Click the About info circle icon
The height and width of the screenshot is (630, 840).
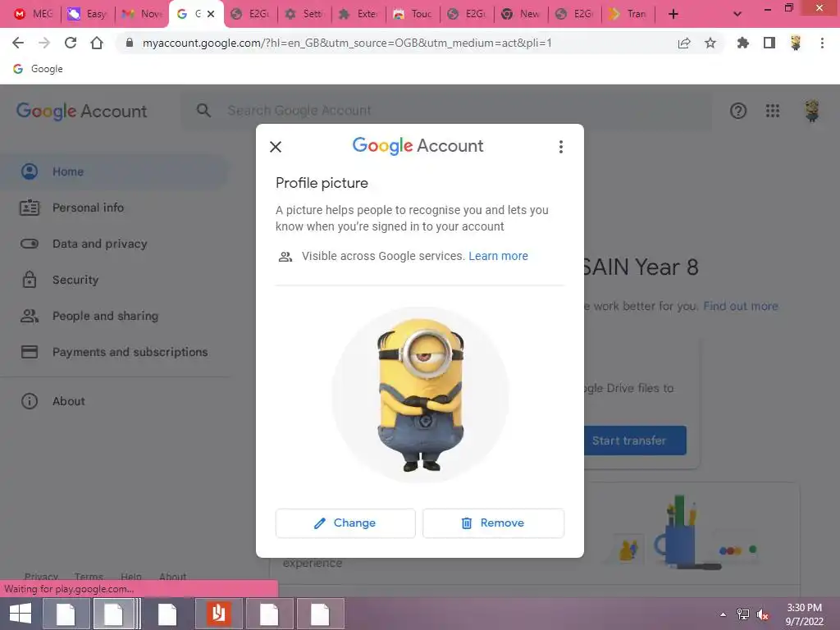point(30,401)
